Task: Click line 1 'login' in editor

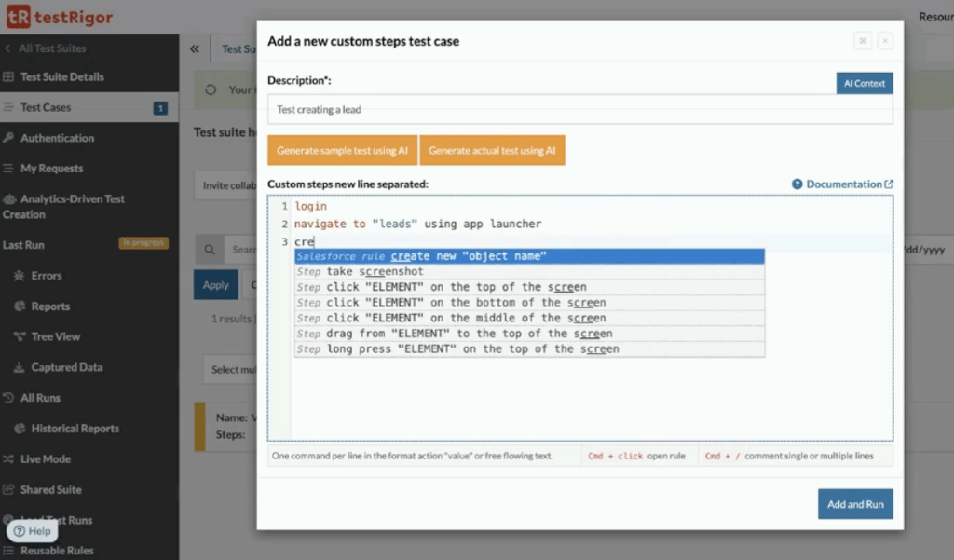Action: [311, 206]
